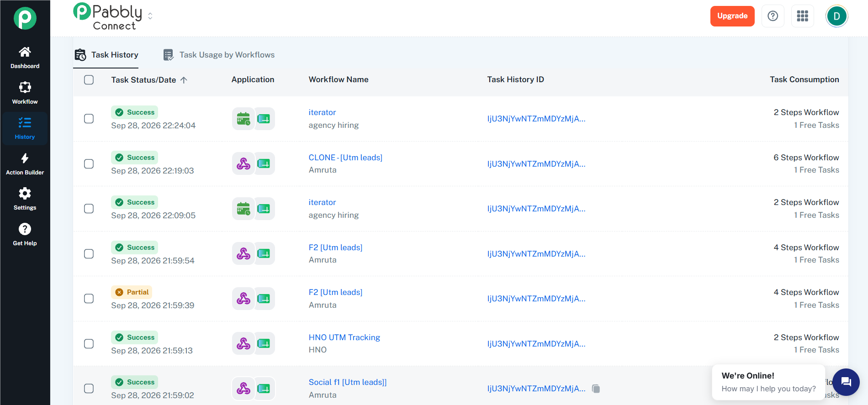
Task: Open the HNO UTM Tracking workflow link
Action: tap(344, 337)
